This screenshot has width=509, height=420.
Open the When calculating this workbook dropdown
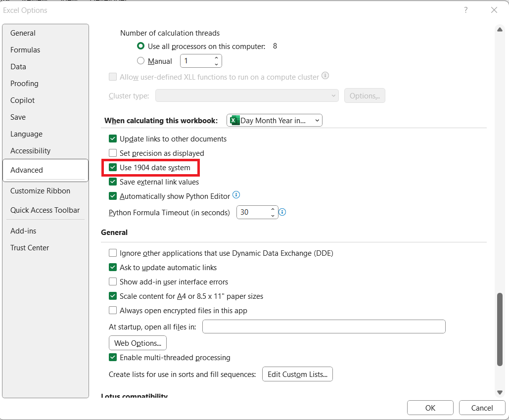tap(275, 120)
